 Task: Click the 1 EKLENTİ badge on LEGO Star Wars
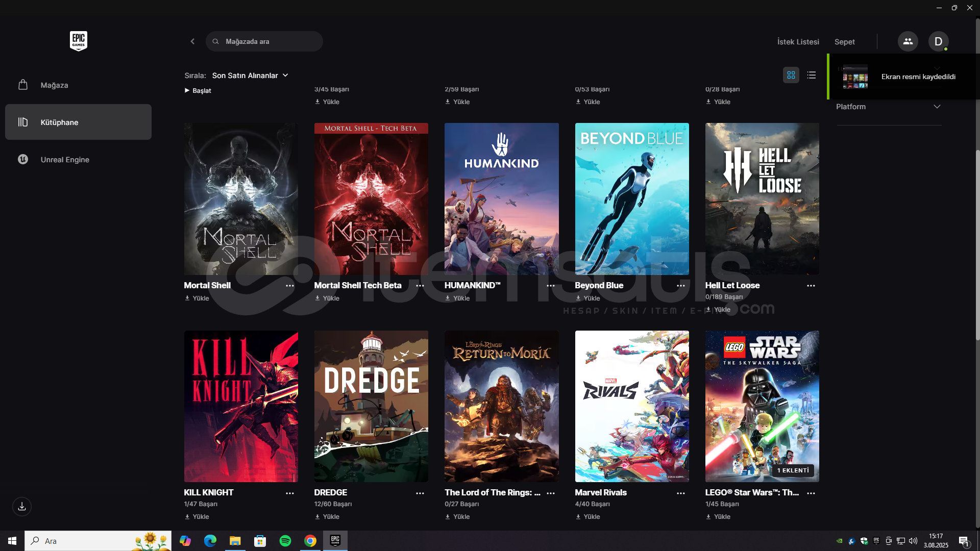coord(793,470)
